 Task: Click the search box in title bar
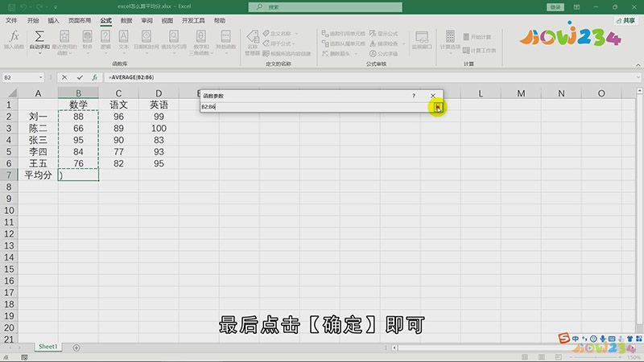point(325,7)
